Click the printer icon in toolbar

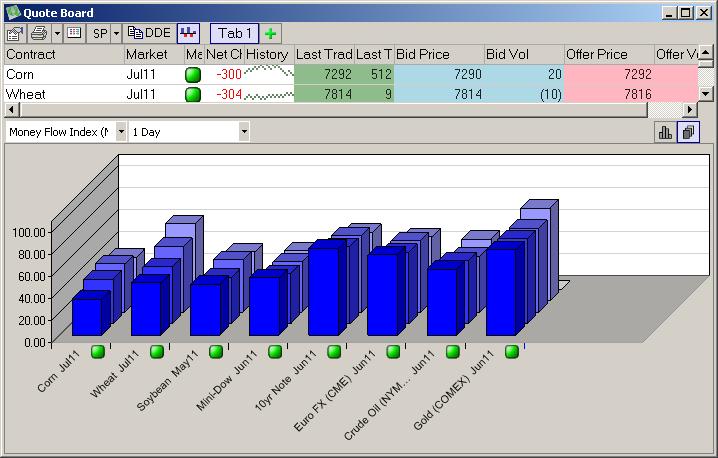[39, 33]
